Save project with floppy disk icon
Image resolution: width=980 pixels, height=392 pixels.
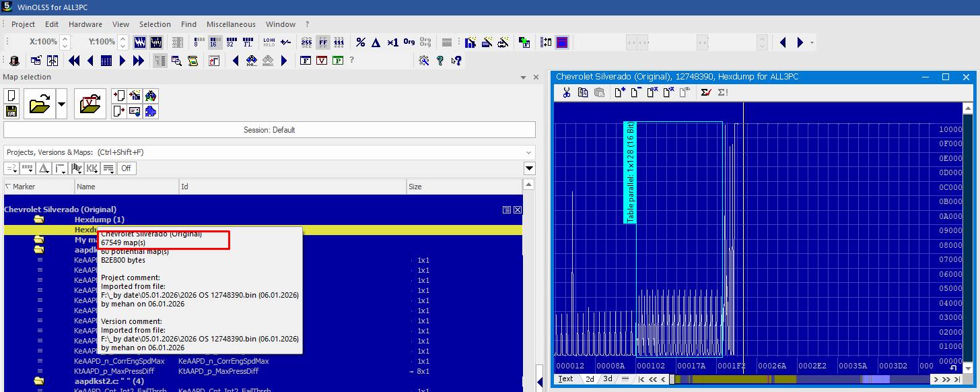click(x=11, y=111)
